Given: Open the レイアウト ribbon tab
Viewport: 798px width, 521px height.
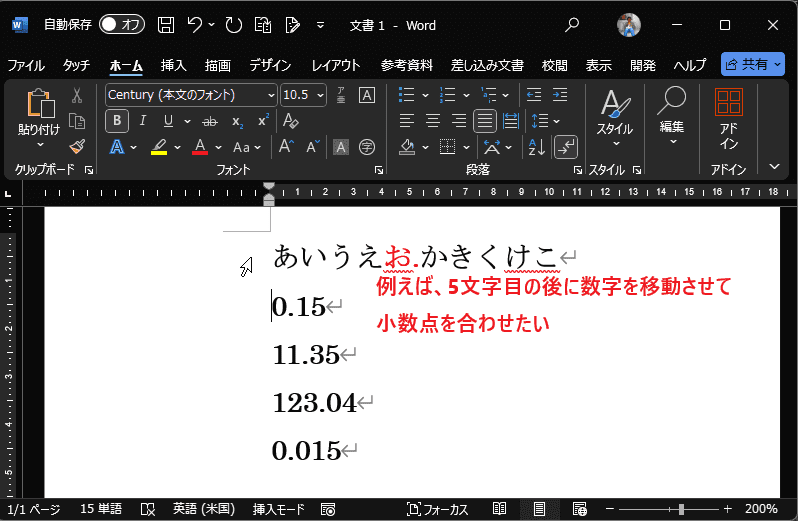Looking at the screenshot, I should pyautogui.click(x=335, y=65).
